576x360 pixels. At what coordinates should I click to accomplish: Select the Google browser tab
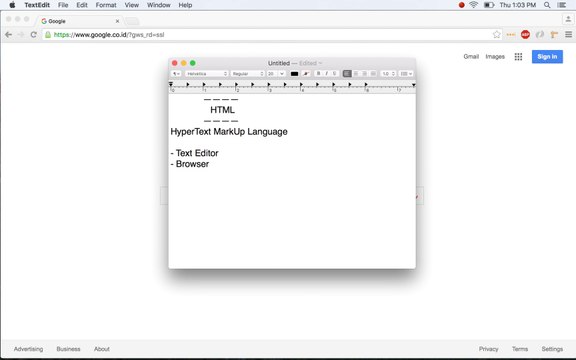79,21
